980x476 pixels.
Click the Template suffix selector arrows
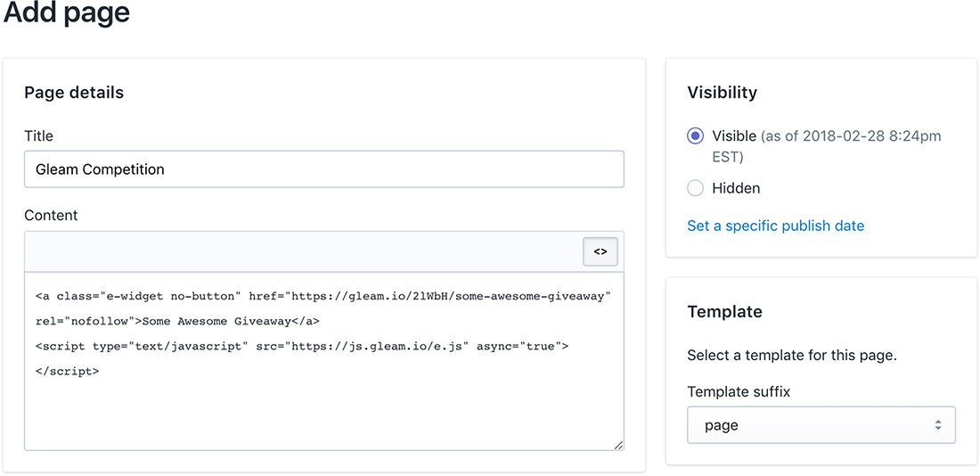(937, 425)
